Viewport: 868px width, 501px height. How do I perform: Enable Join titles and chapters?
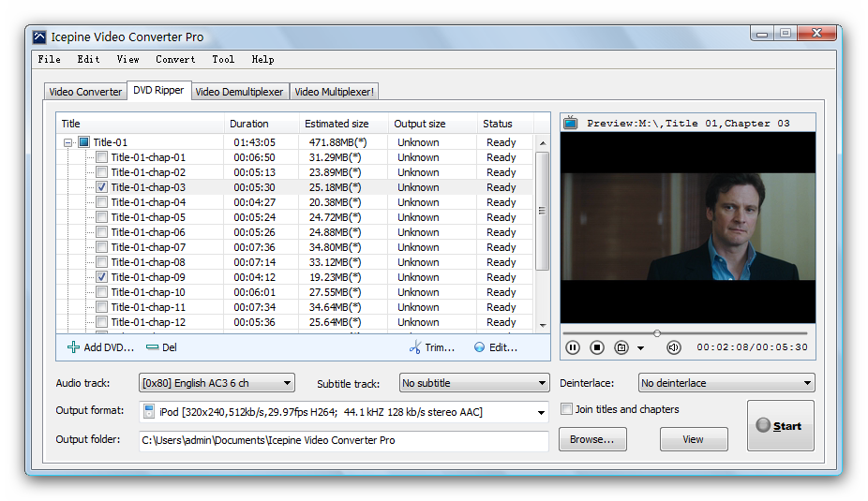pos(566,409)
